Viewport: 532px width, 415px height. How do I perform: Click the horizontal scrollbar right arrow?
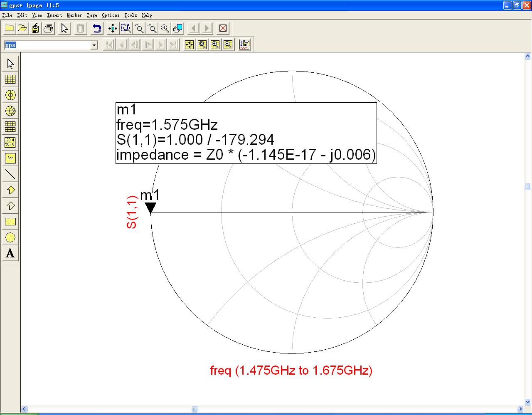[520, 409]
